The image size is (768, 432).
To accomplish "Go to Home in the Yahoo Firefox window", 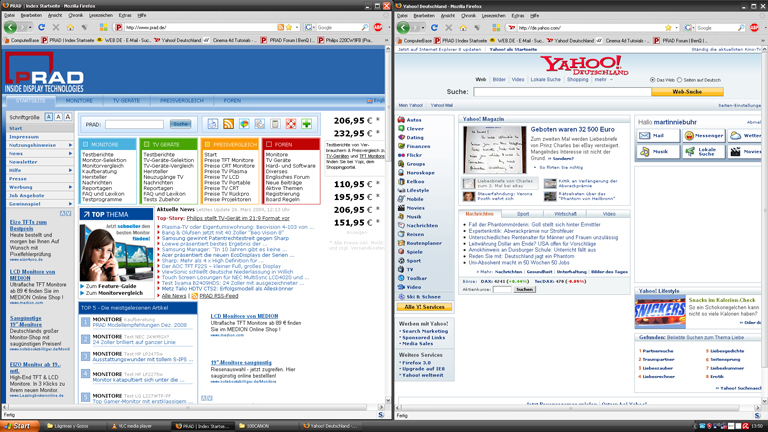I will click(x=463, y=28).
